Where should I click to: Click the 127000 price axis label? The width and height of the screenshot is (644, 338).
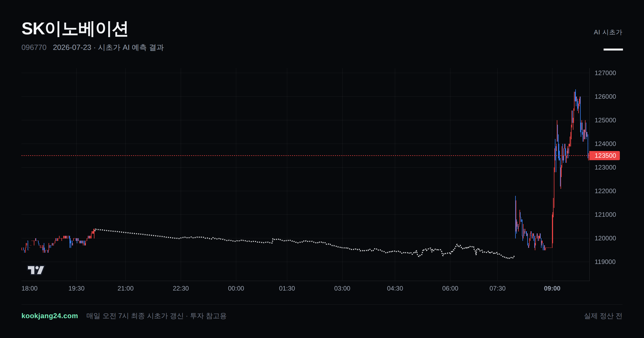tap(605, 73)
